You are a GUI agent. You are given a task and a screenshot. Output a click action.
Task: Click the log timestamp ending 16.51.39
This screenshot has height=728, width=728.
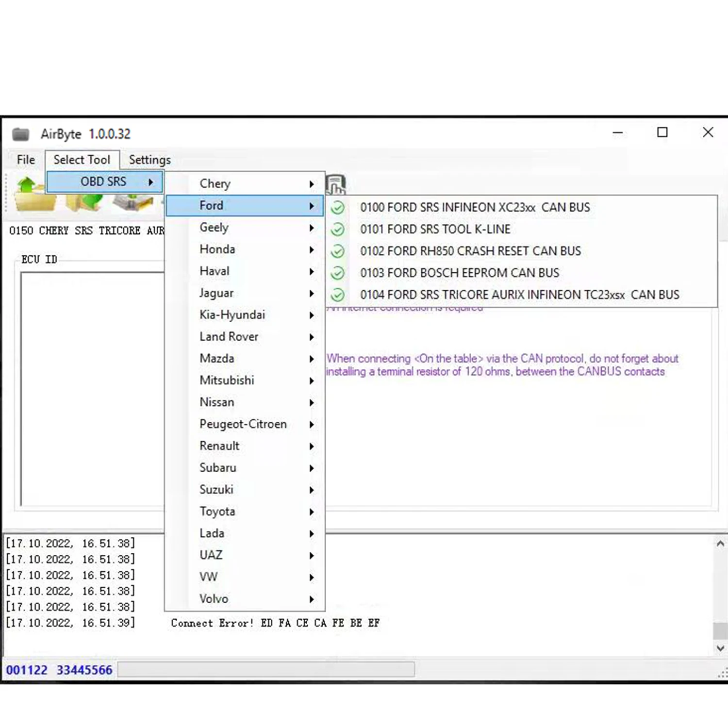click(x=70, y=623)
